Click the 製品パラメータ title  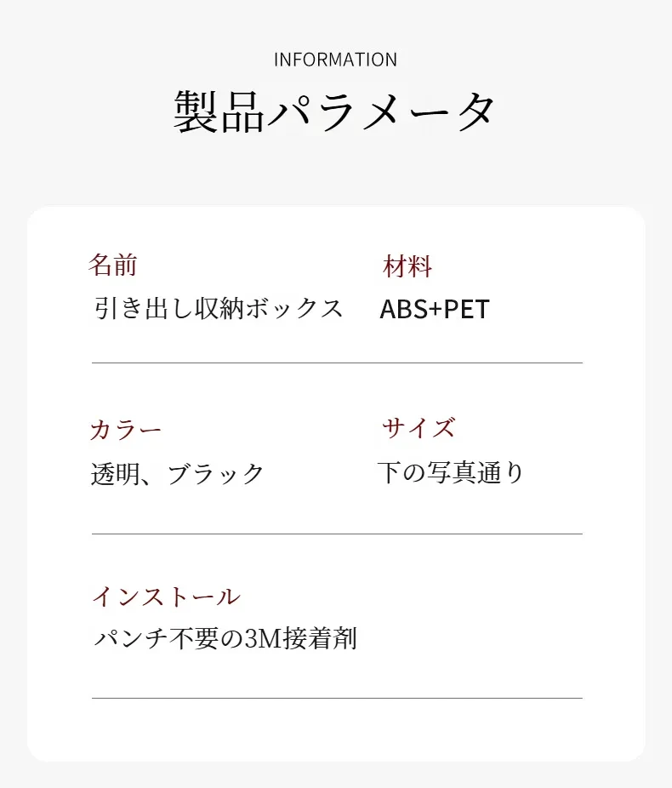335,111
